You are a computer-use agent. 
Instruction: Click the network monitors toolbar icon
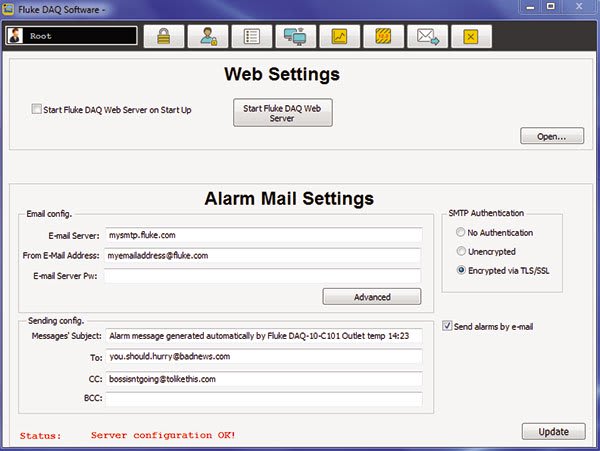point(296,37)
